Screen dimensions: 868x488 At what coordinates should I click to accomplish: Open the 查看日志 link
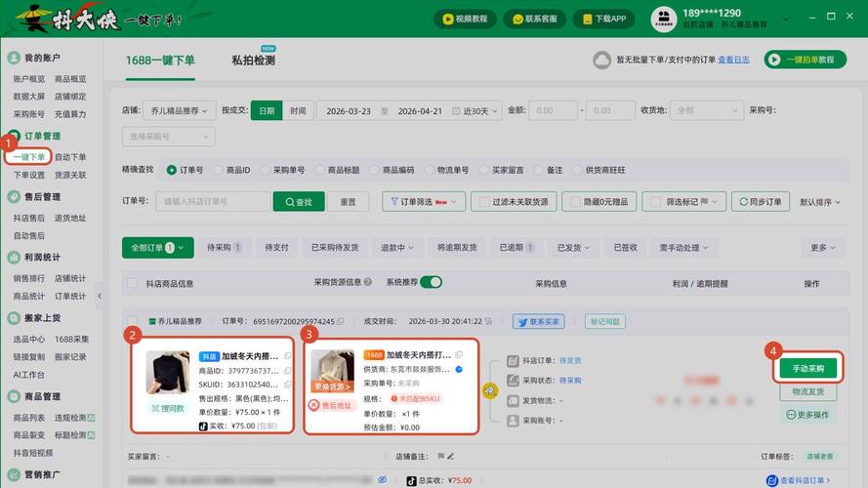click(x=733, y=60)
